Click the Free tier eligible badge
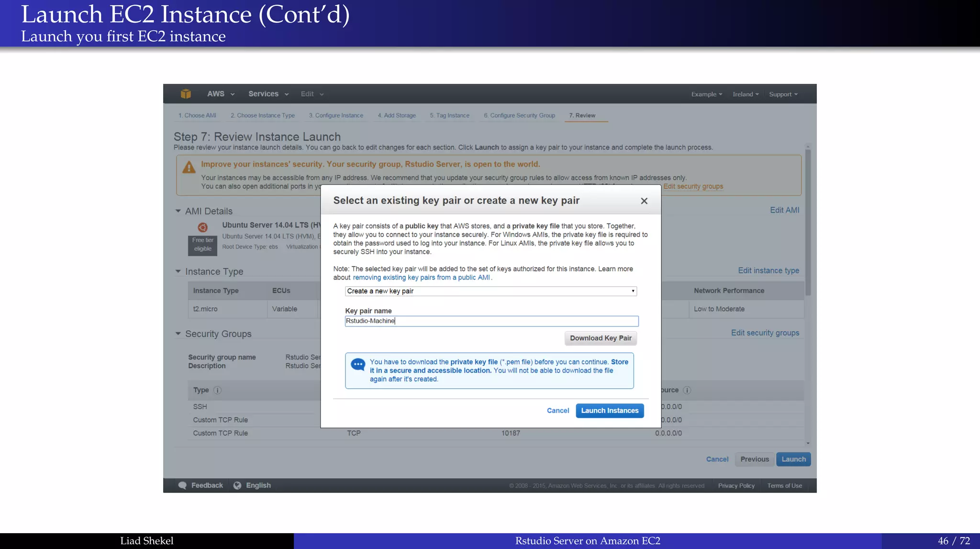Viewport: 980px width, 549px height. [202, 245]
